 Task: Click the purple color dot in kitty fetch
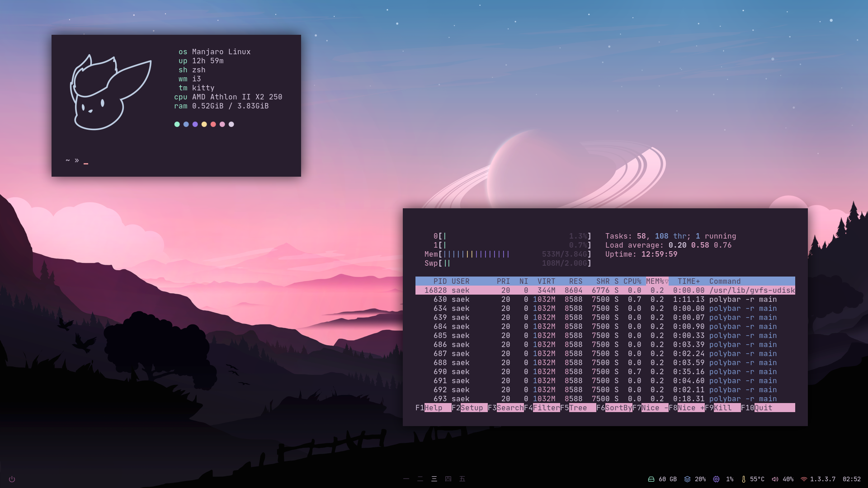(x=195, y=124)
